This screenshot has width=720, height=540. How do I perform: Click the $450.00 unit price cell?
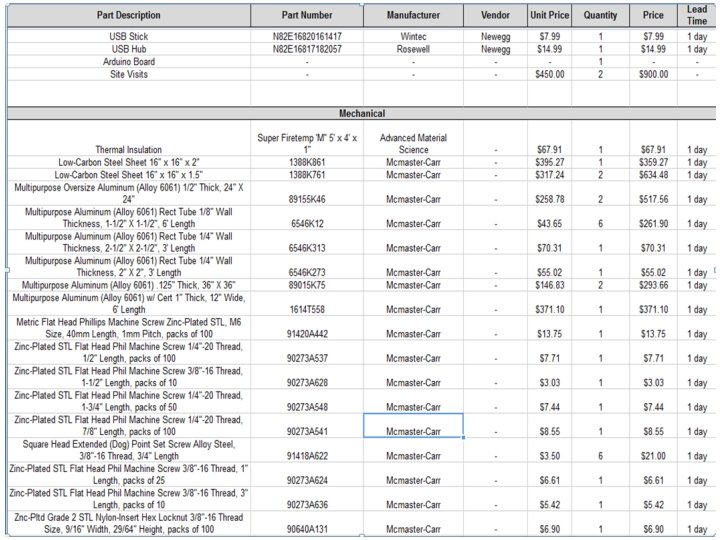click(x=549, y=74)
